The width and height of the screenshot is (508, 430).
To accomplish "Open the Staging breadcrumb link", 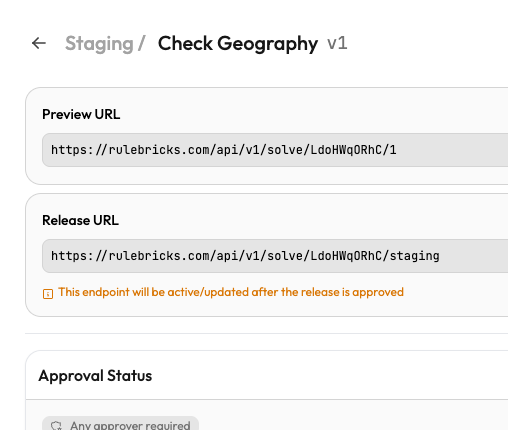I will pyautogui.click(x=99, y=44).
